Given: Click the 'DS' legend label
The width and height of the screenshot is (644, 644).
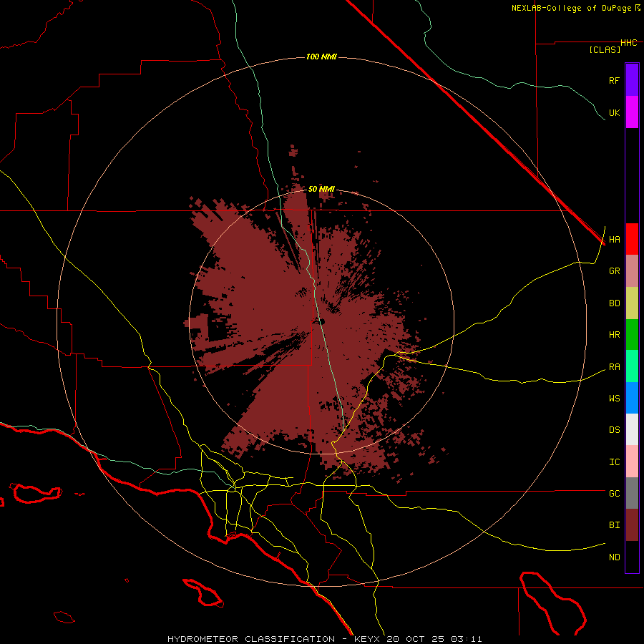Looking at the screenshot, I should (x=614, y=430).
